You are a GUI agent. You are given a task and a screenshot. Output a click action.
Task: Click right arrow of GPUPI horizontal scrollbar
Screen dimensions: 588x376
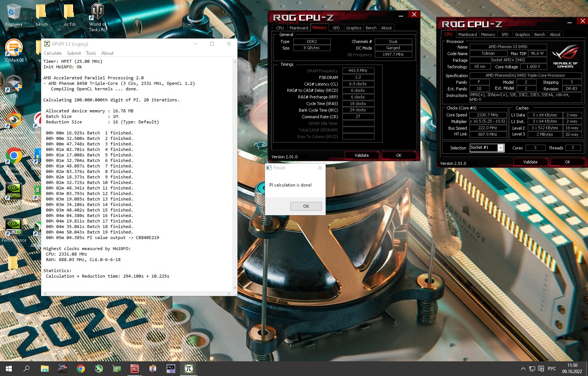pos(229,294)
